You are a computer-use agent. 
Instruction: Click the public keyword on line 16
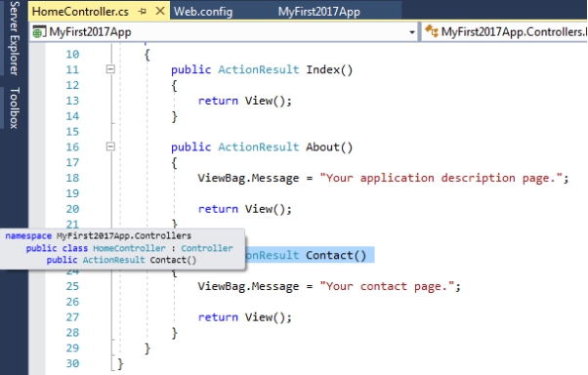(190, 147)
